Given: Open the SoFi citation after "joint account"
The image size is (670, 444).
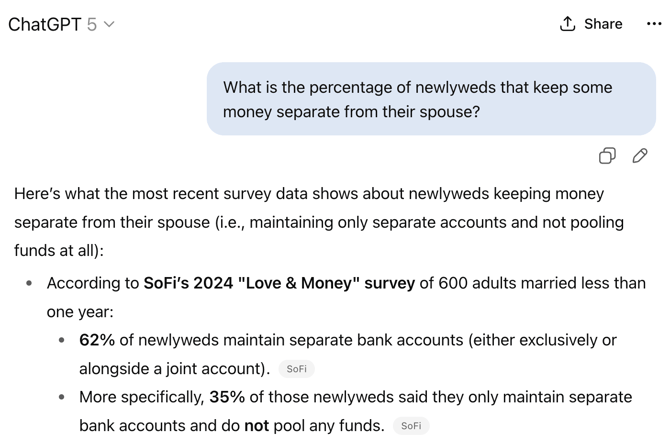Looking at the screenshot, I should coord(297,369).
